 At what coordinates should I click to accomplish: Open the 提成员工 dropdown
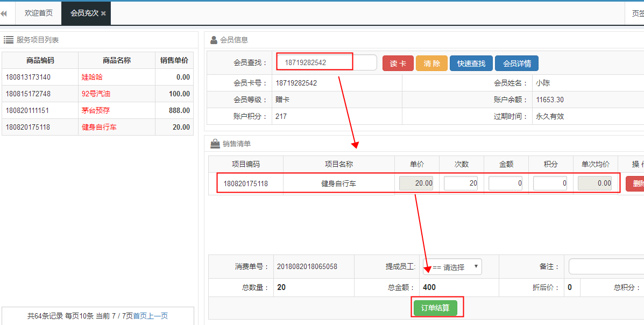(452, 267)
